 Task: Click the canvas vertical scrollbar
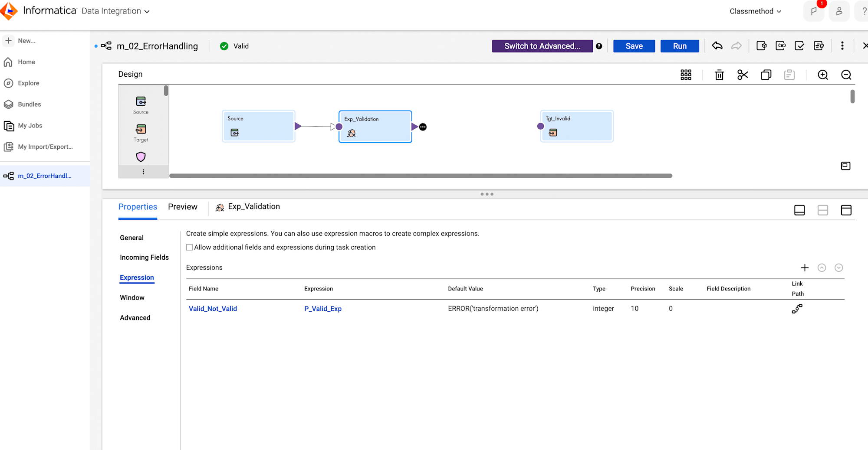[x=852, y=96]
